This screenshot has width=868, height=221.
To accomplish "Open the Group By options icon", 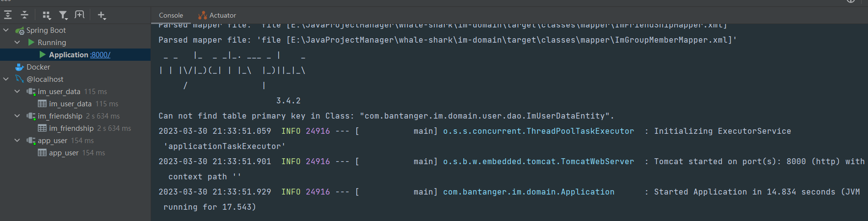I will tap(47, 15).
